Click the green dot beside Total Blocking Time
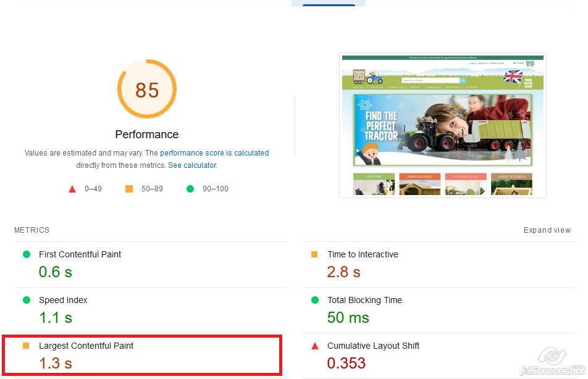This screenshot has width=588, height=379. (x=314, y=300)
